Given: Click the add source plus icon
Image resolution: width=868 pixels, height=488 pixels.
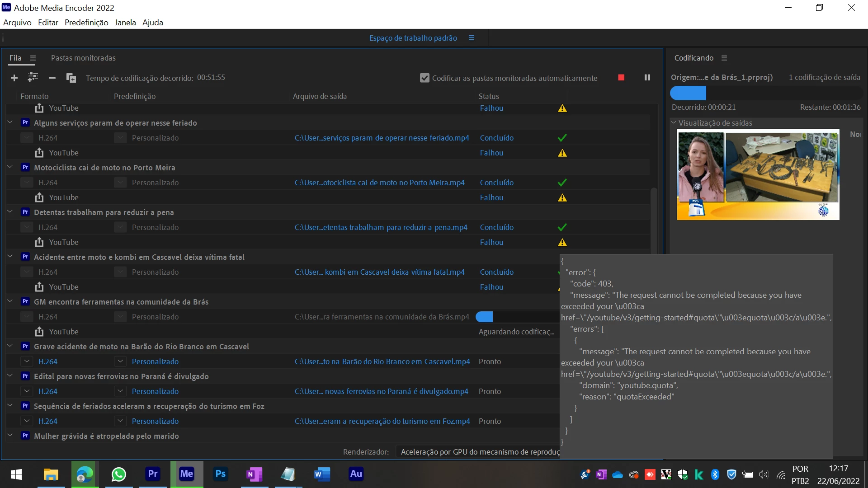Looking at the screenshot, I should [x=14, y=78].
